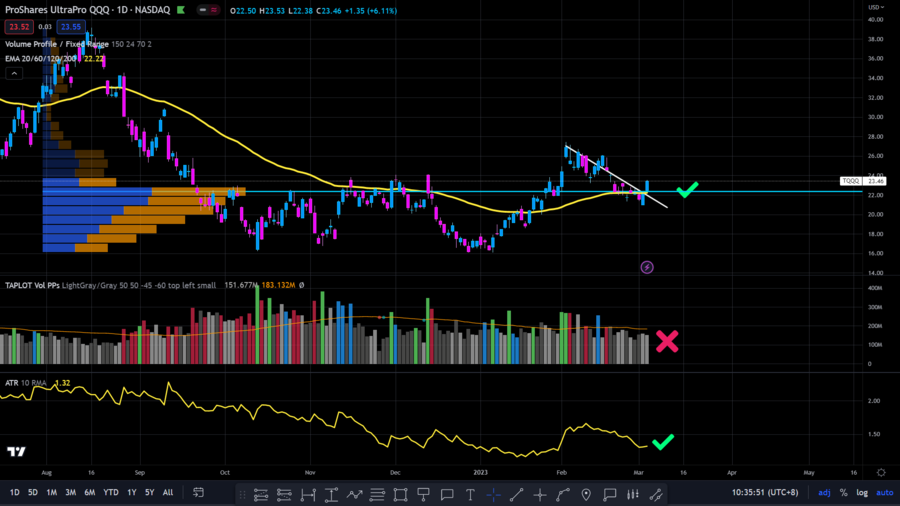Set range to 5Y
This screenshot has width=900, height=506.
click(149, 492)
